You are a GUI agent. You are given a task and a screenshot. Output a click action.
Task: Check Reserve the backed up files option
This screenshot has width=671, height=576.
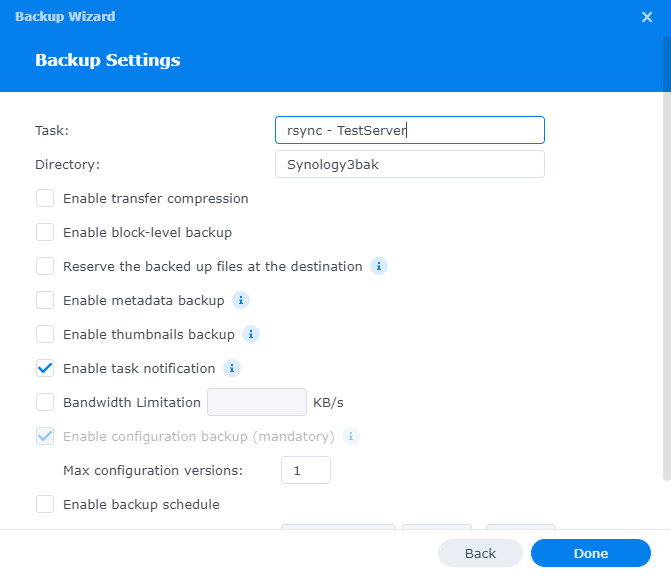click(x=45, y=266)
